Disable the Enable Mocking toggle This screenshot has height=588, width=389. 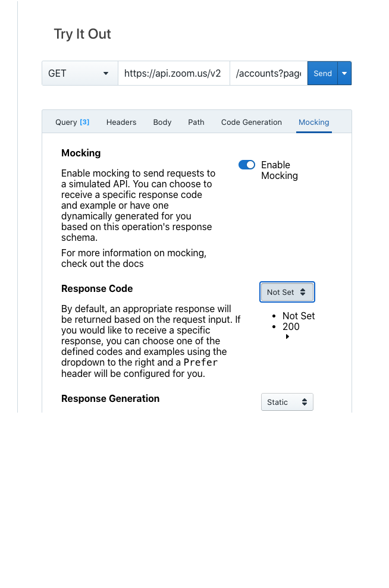(246, 165)
